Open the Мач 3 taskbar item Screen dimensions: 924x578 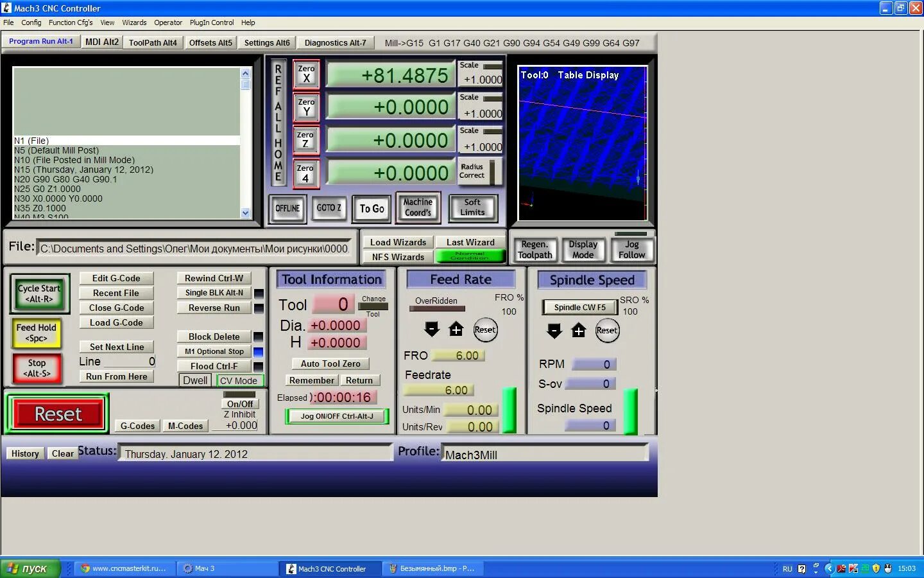[x=227, y=568]
